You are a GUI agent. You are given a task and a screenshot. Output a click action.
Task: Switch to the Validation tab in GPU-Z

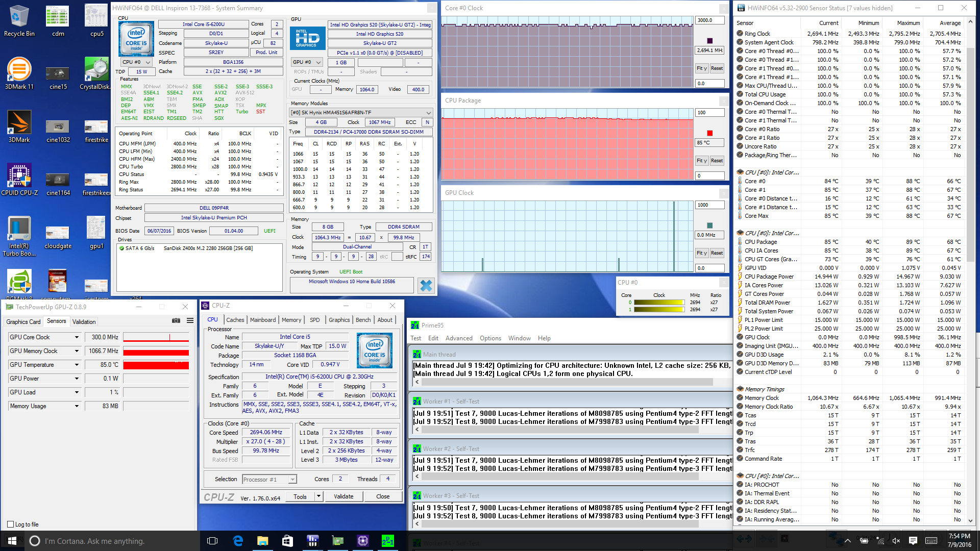(x=84, y=322)
